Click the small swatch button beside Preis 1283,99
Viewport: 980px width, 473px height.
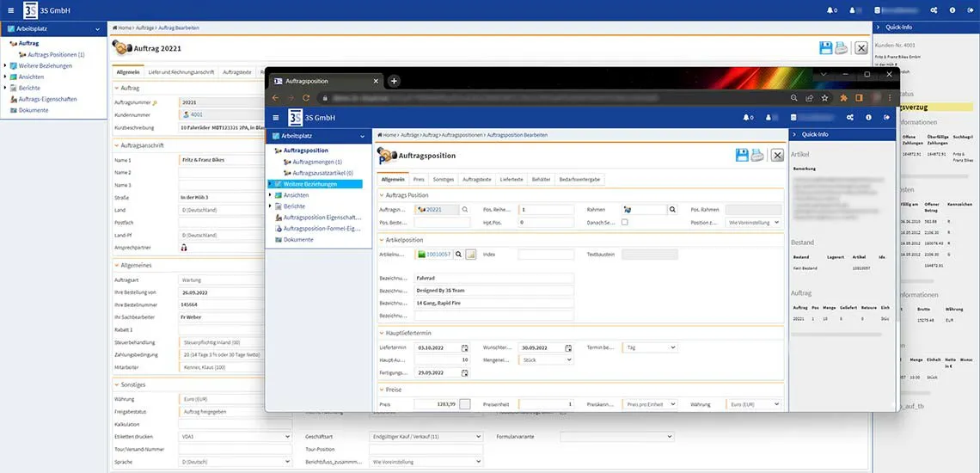coord(465,404)
